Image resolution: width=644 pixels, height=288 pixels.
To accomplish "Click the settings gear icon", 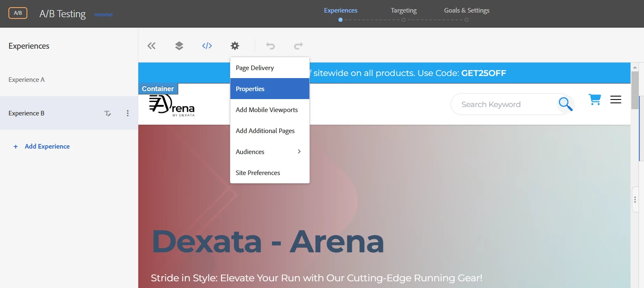I will (x=235, y=46).
